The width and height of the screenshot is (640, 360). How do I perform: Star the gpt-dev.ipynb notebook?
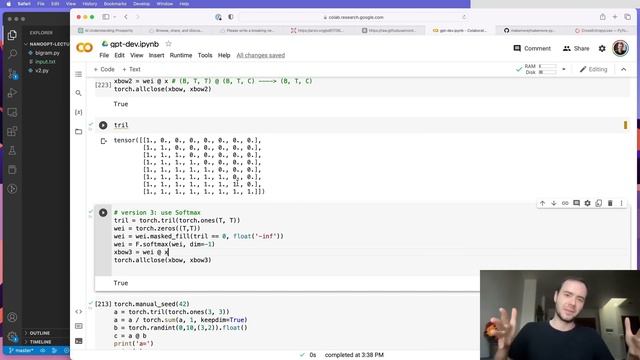point(168,44)
